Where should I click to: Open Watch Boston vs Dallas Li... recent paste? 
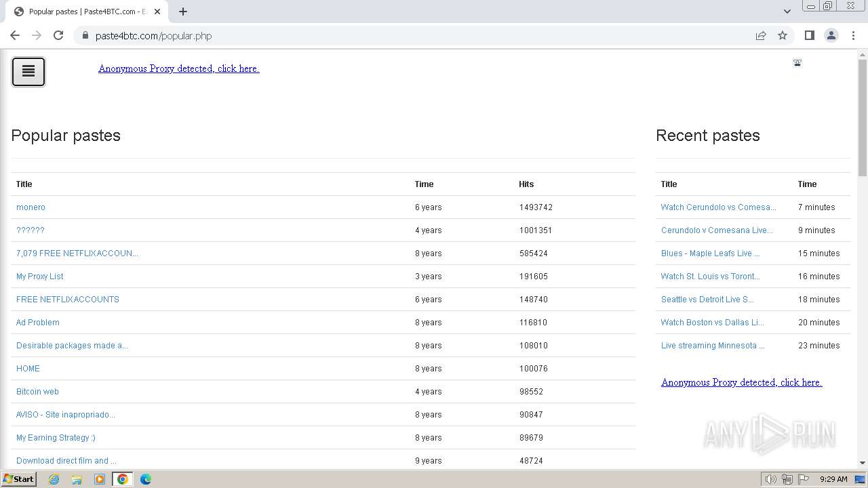(713, 323)
